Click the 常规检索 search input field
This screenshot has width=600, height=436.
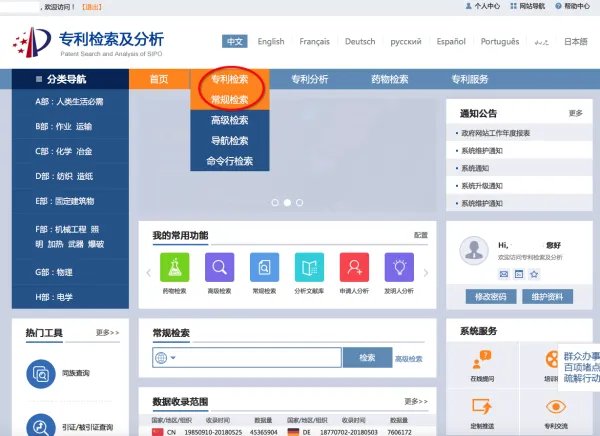[247, 358]
